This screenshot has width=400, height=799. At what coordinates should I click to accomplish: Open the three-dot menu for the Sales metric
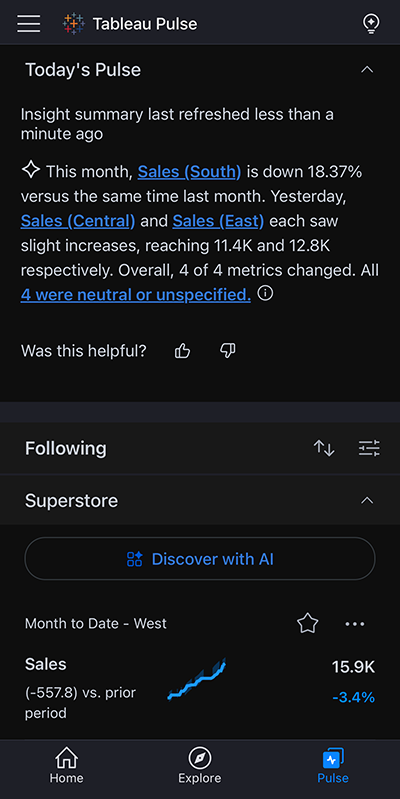(355, 624)
